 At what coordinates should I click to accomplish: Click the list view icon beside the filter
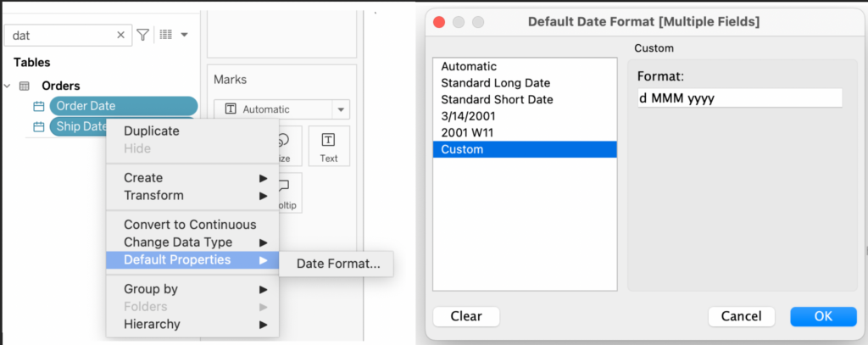point(165,35)
